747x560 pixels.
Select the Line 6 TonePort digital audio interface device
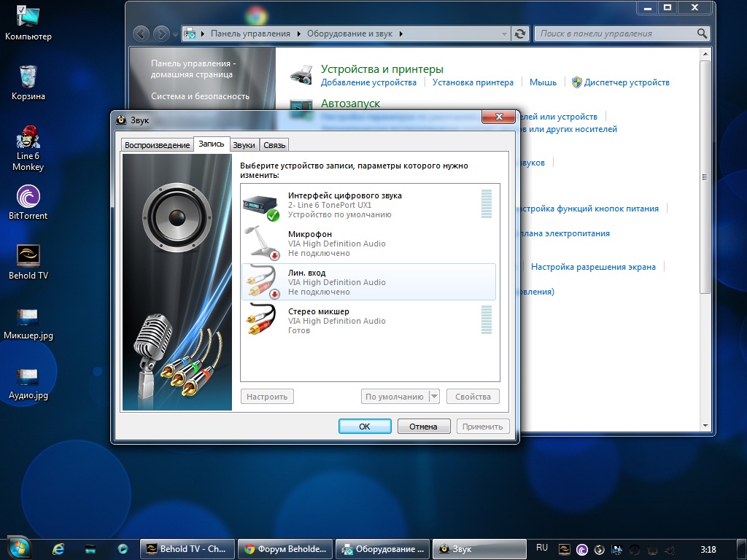[344, 205]
